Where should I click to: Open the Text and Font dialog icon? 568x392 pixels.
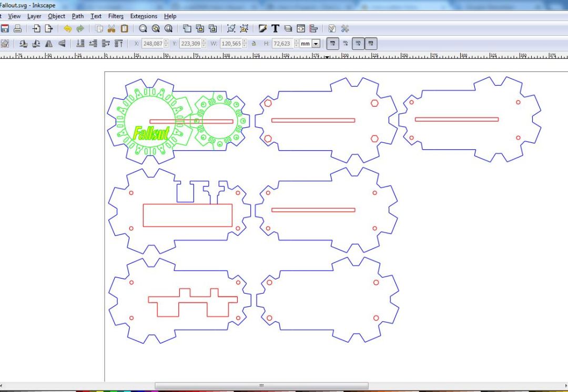tap(275, 29)
